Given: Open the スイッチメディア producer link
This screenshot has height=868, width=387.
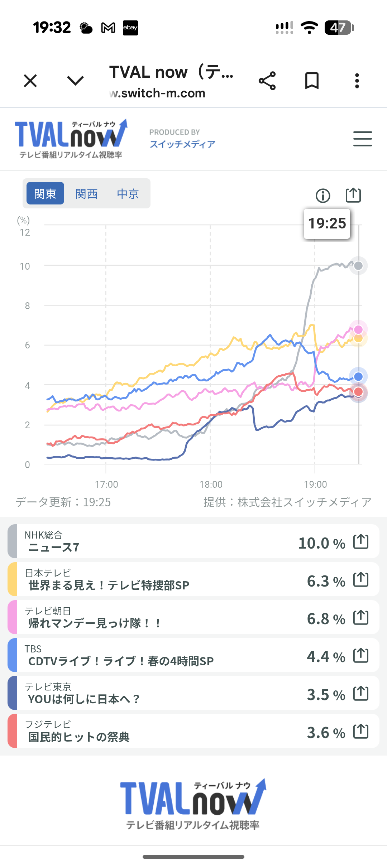Looking at the screenshot, I should [182, 144].
